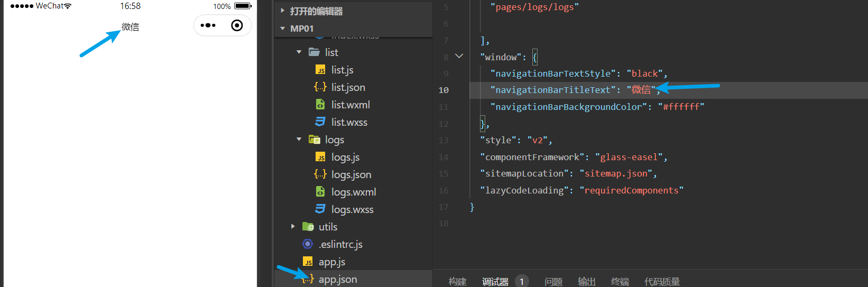The height and width of the screenshot is (287, 868).
Task: Click the 16:58 time in simulator status bar
Action: [130, 6]
